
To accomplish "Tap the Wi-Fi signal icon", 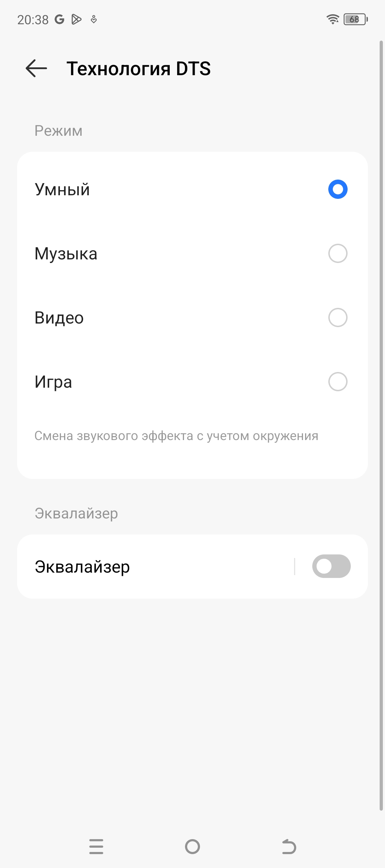I will [333, 19].
